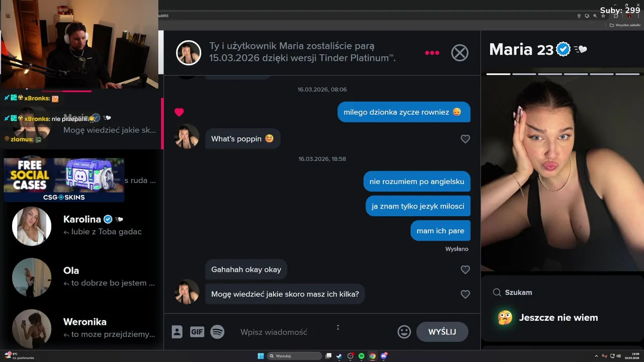Open Ola's conversation in match list
Screen dimensions: 644x362
83,277
